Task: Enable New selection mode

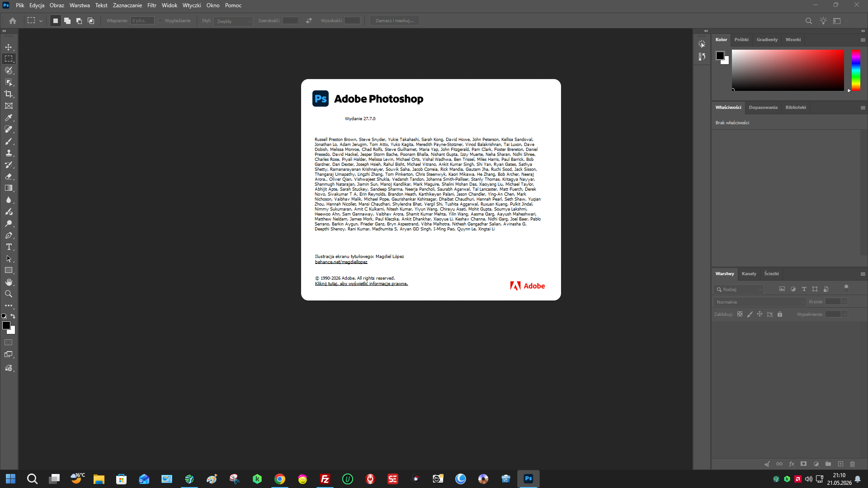Action: click(x=56, y=21)
